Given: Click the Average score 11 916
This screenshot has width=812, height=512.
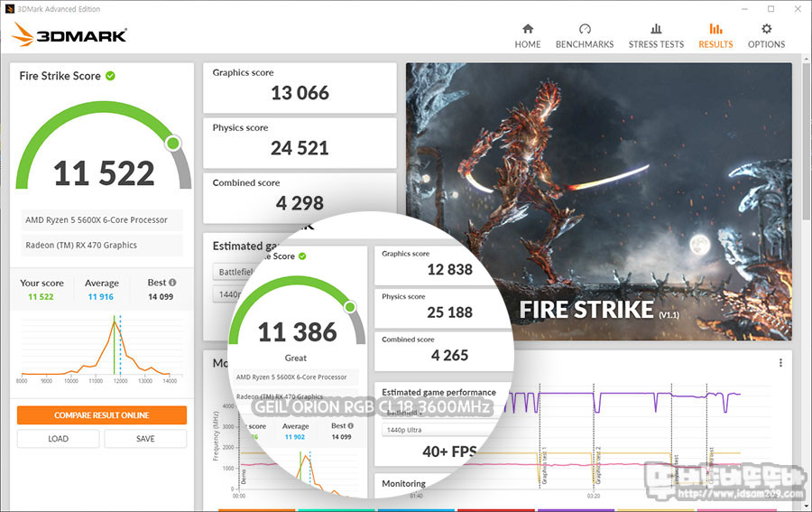Looking at the screenshot, I should [100, 297].
